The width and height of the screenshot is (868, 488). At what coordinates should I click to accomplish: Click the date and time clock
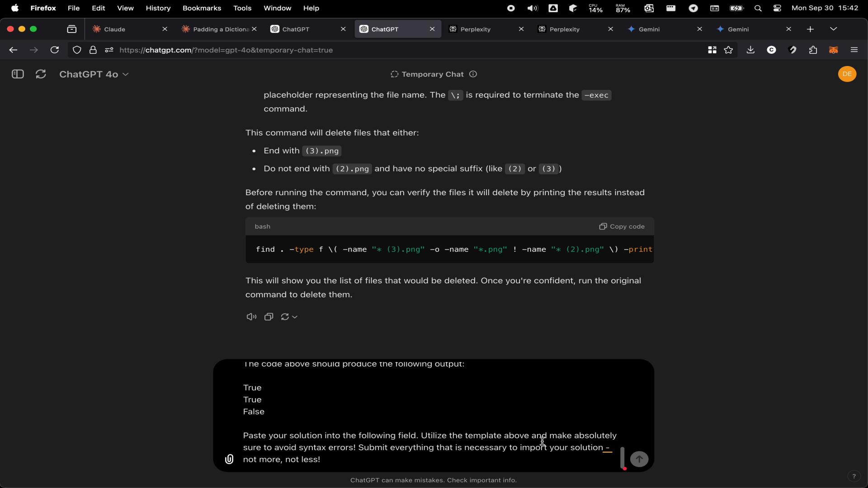tap(825, 8)
